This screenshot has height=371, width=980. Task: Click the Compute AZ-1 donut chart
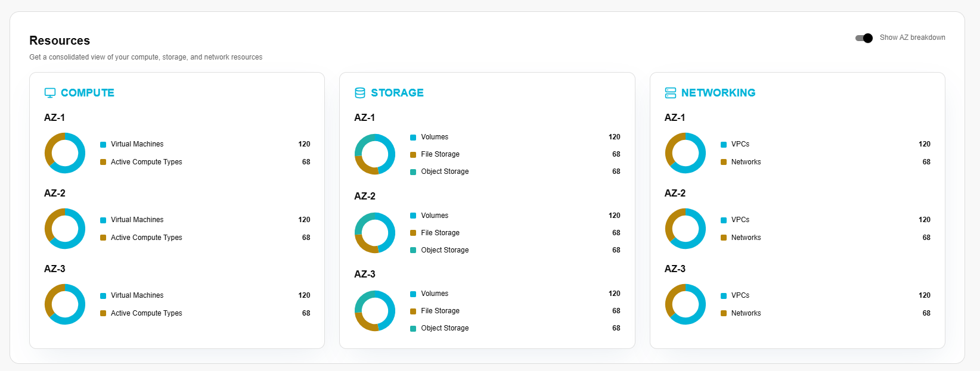(65, 153)
